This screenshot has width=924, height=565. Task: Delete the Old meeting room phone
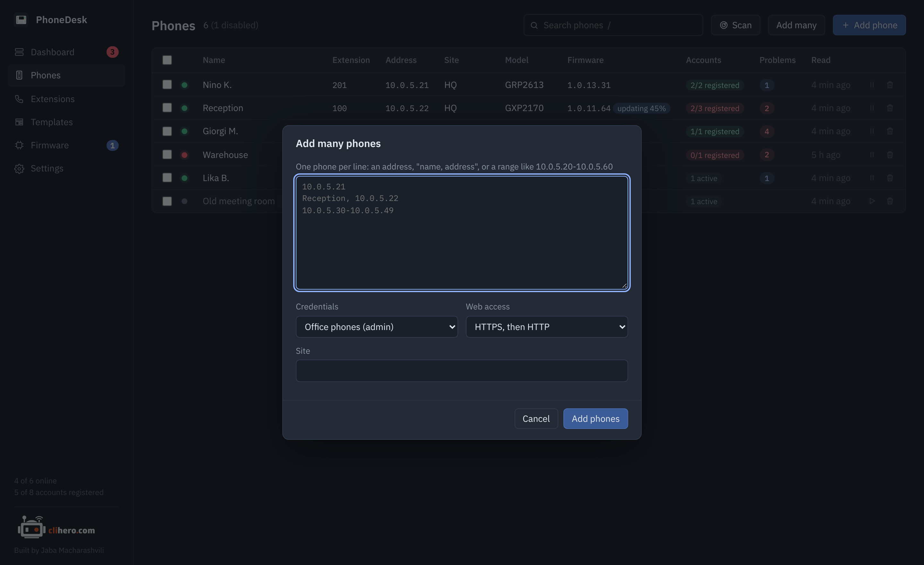pos(890,201)
